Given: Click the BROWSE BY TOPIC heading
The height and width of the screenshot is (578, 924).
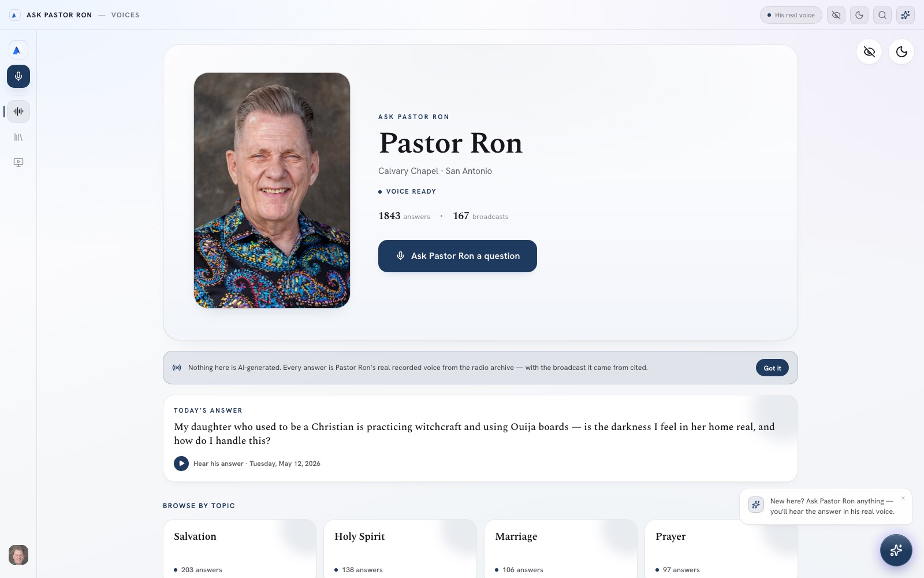Looking at the screenshot, I should click(x=199, y=506).
